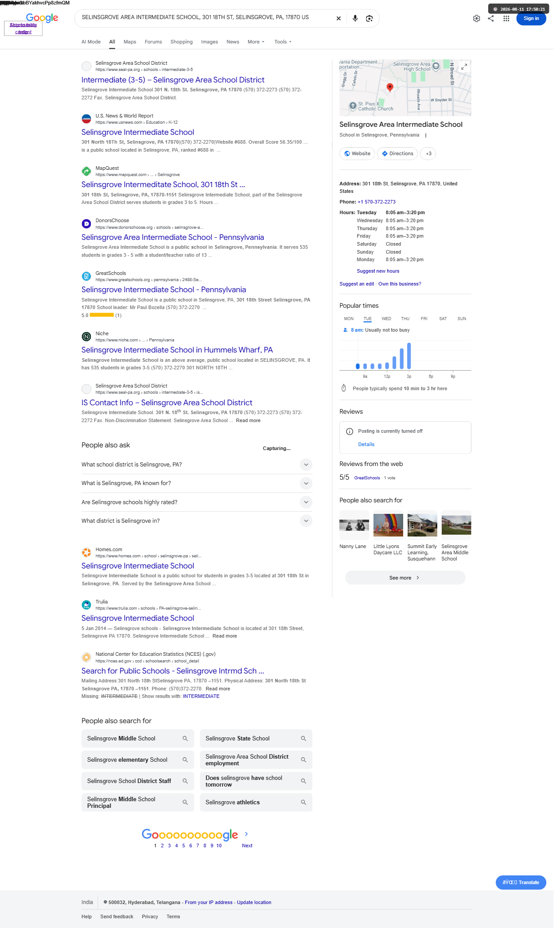
Task: Click the map pin on school location
Action: (390, 87)
